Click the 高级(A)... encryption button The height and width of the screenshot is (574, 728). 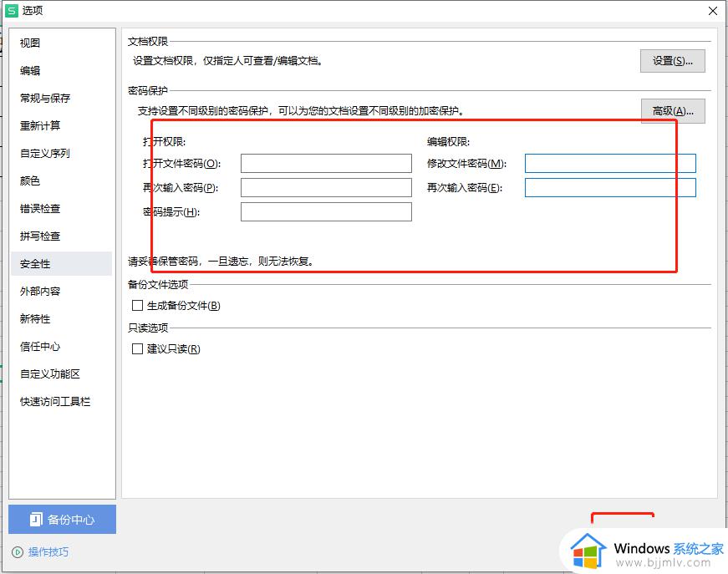point(673,111)
